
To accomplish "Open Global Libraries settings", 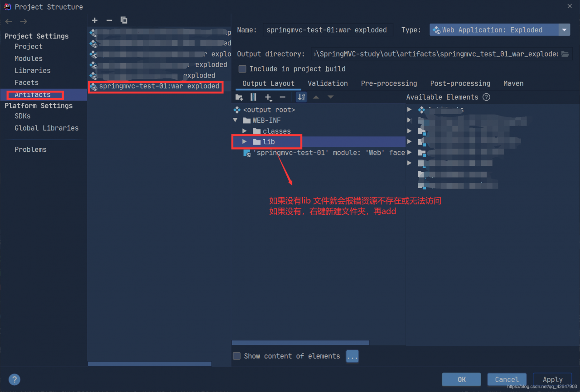I will (x=47, y=128).
